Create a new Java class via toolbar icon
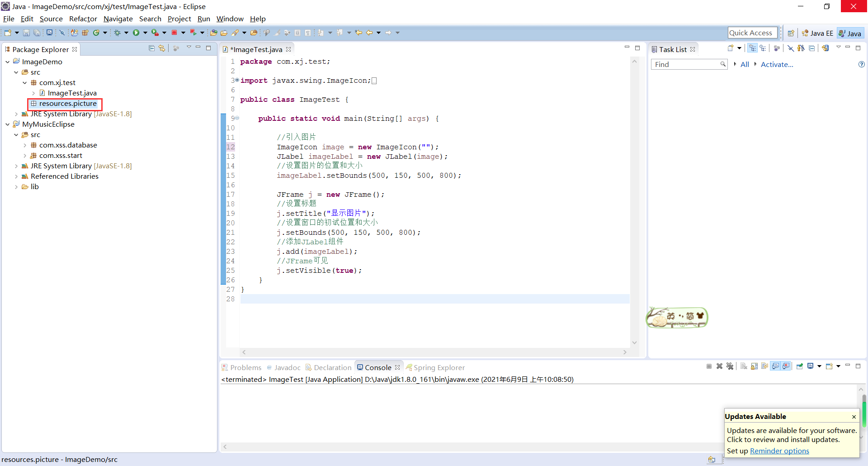 [96, 33]
